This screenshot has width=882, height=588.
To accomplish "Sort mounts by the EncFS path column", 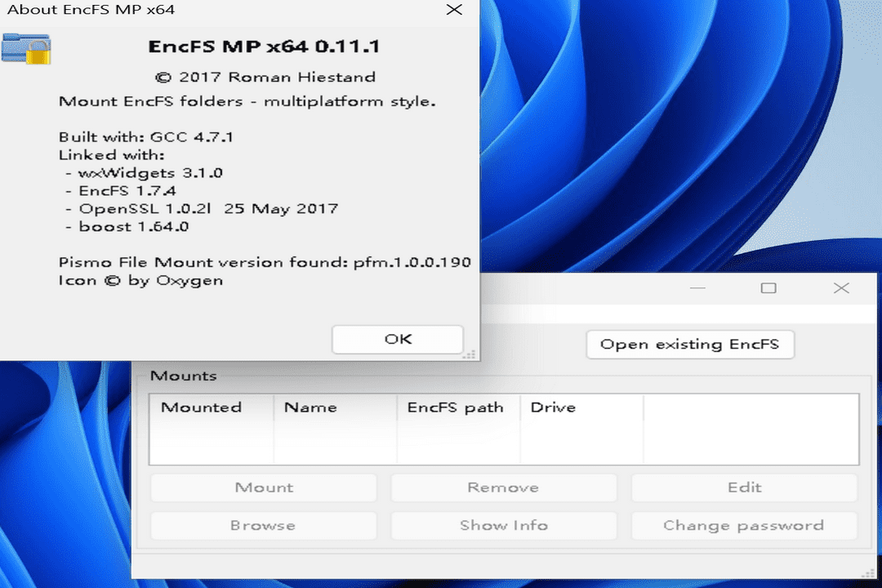I will tap(457, 407).
